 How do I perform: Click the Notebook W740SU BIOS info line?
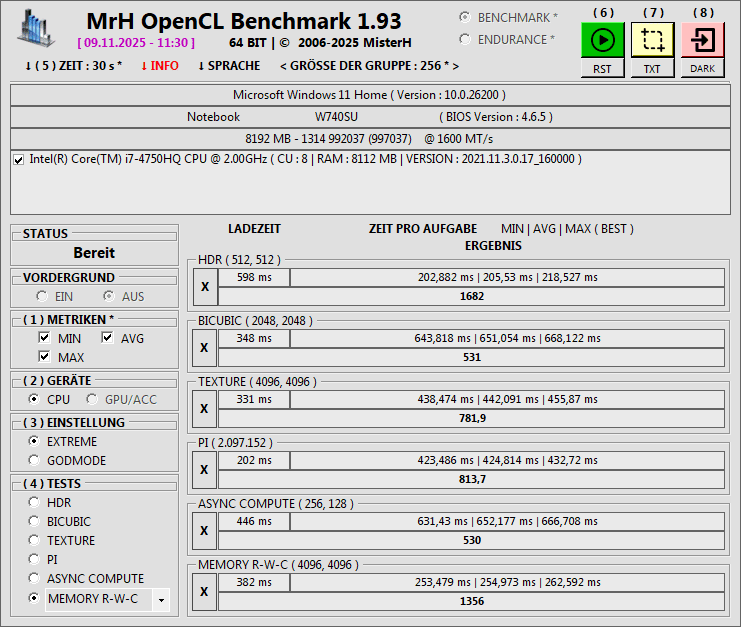(x=370, y=117)
